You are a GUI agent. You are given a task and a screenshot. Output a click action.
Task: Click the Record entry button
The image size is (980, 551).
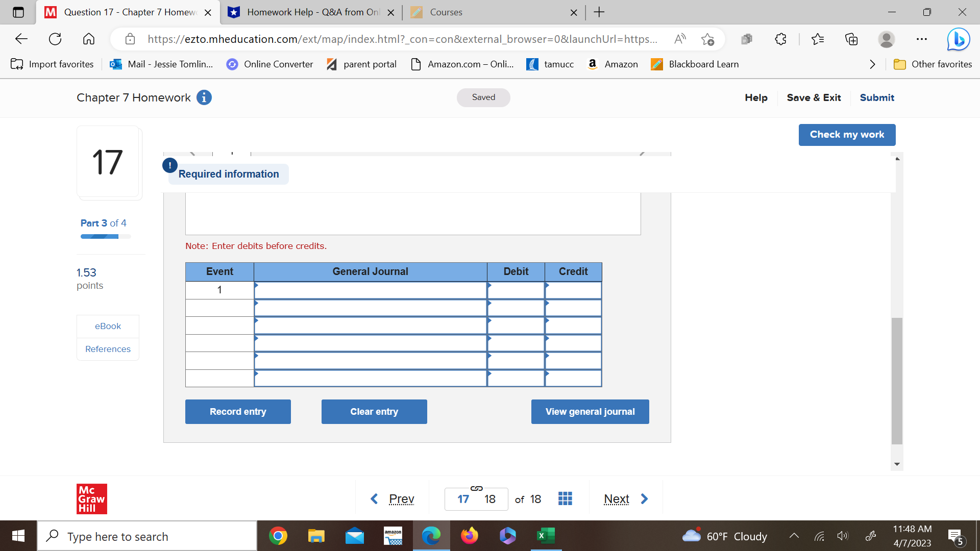pyautogui.click(x=238, y=411)
